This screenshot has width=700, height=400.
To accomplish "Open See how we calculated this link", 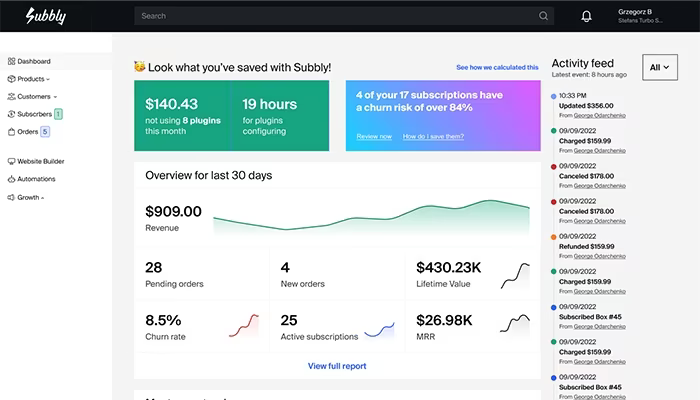I will pyautogui.click(x=497, y=67).
